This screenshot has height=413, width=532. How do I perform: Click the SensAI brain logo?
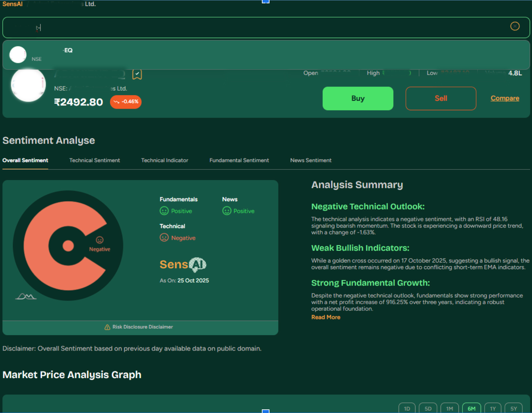click(198, 264)
